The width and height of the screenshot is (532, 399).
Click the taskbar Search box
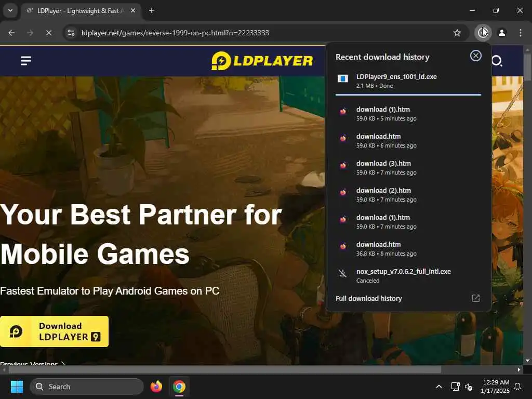tap(87, 387)
